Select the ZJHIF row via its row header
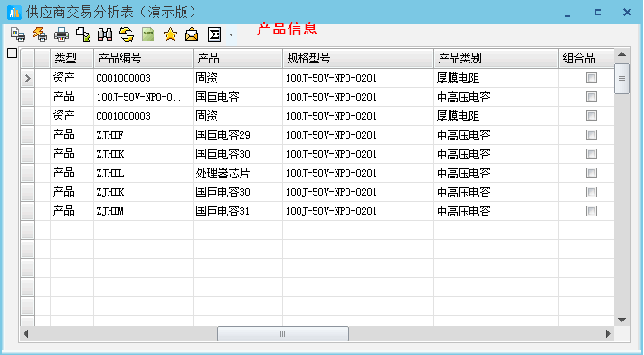The width and height of the screenshot is (644, 355). (27, 135)
